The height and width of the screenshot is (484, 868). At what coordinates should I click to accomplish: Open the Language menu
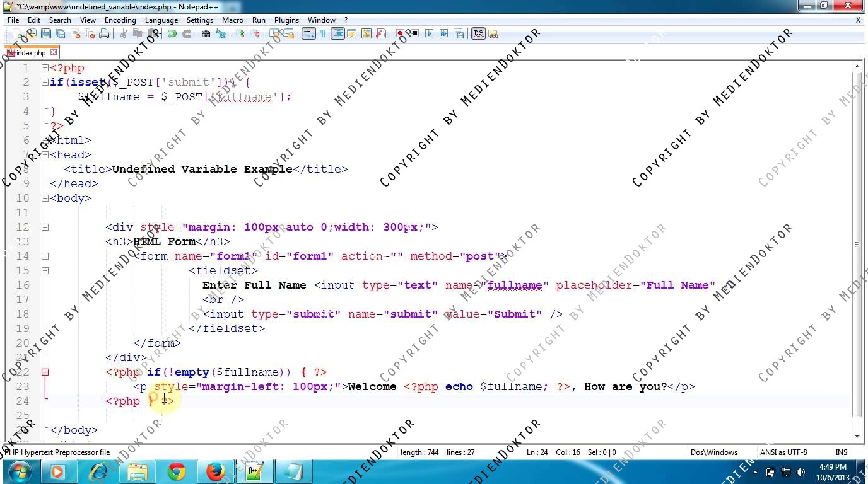[161, 20]
